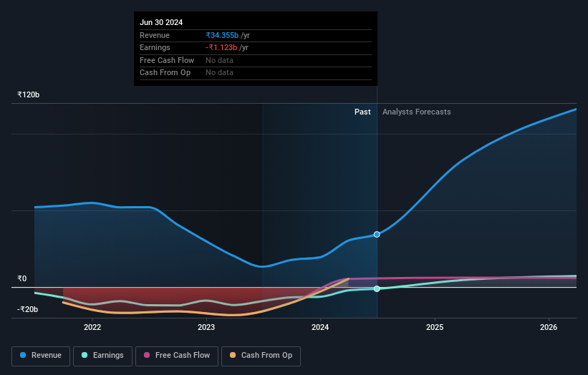
Task: Toggle the Cash From Op legend series
Action: [x=261, y=356]
